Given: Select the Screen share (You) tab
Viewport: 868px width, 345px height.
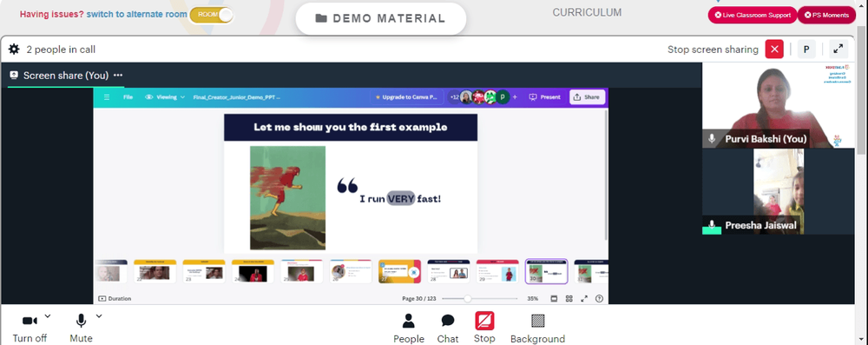Looking at the screenshot, I should 66,76.
